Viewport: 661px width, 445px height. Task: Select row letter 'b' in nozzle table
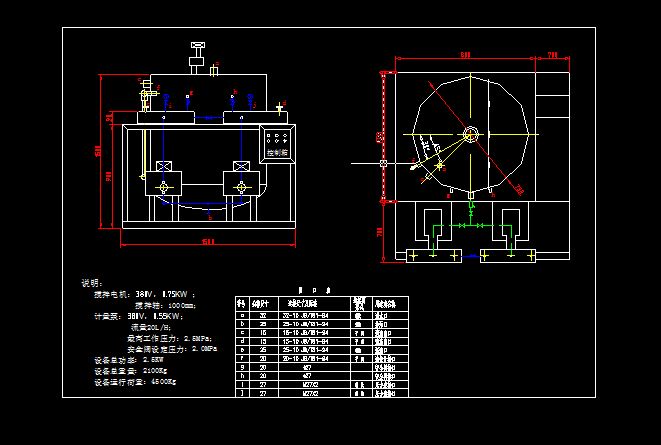(242, 324)
